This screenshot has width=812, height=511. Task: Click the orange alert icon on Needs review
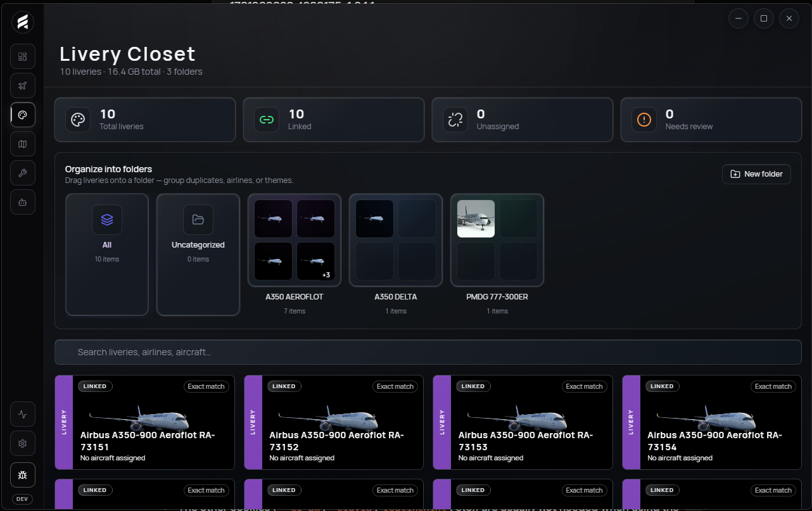pyautogui.click(x=644, y=120)
